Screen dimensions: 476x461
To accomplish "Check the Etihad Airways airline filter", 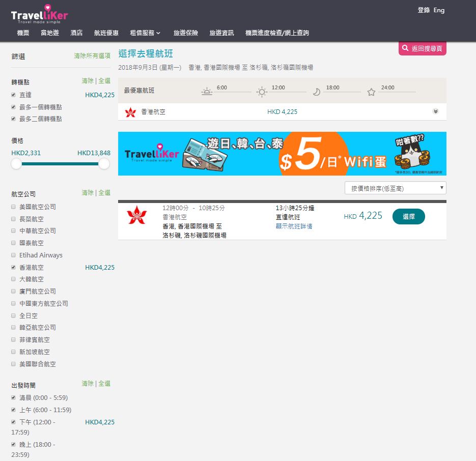I will point(13,255).
